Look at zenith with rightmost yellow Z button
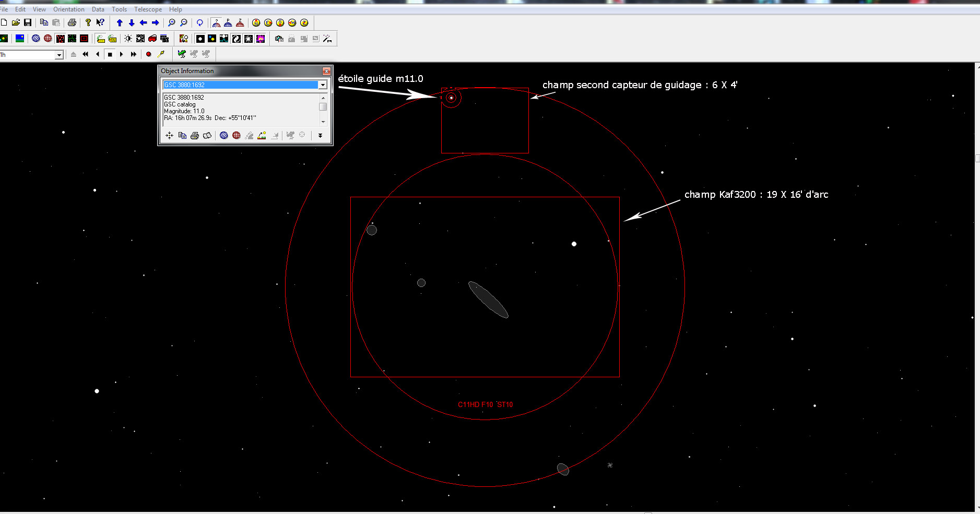The image size is (980, 514). coord(304,22)
